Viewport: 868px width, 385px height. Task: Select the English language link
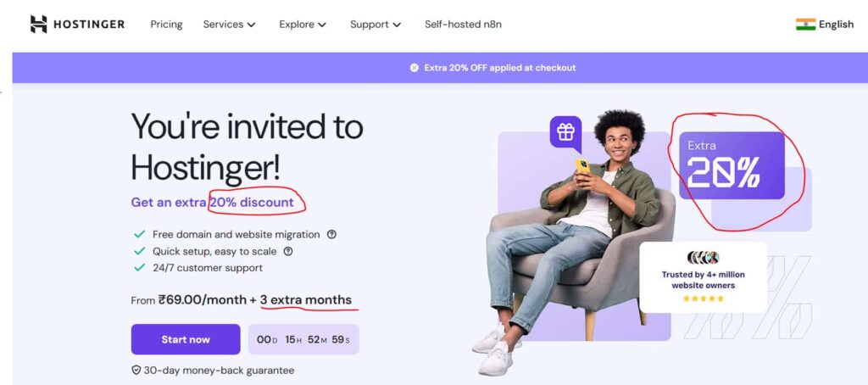tap(836, 25)
